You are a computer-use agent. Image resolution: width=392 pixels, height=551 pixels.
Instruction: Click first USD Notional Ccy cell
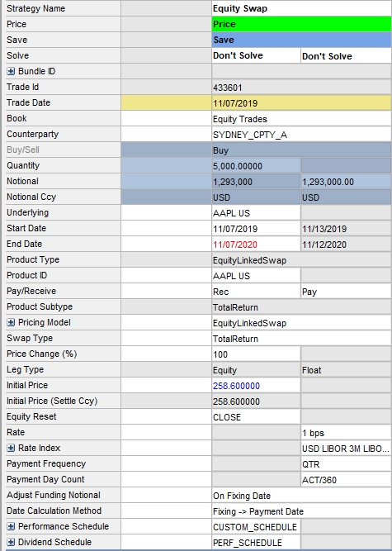pos(256,197)
